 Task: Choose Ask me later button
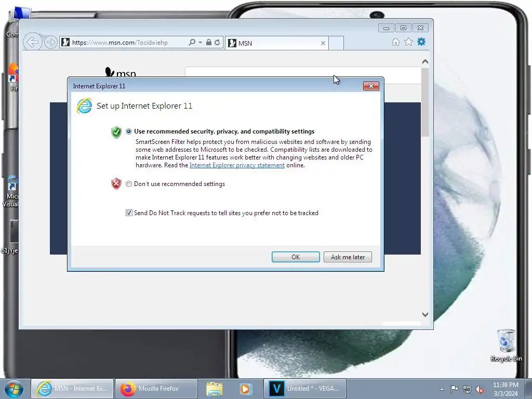point(348,257)
